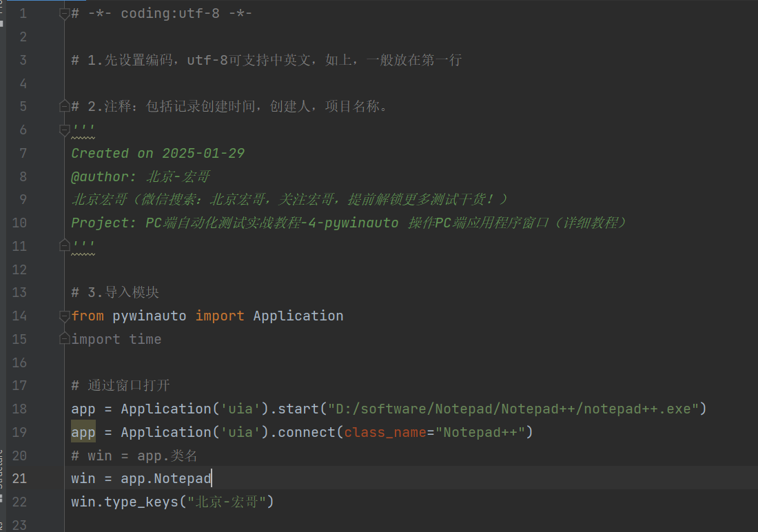Click 'Application' in the import statement on line 14
The height and width of the screenshot is (532, 758).
click(298, 316)
